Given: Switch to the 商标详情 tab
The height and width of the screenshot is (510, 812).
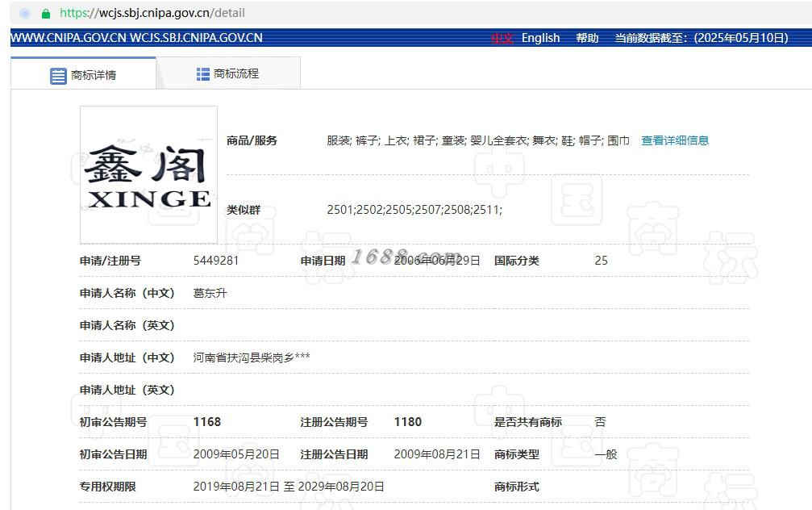Looking at the screenshot, I should [x=83, y=73].
